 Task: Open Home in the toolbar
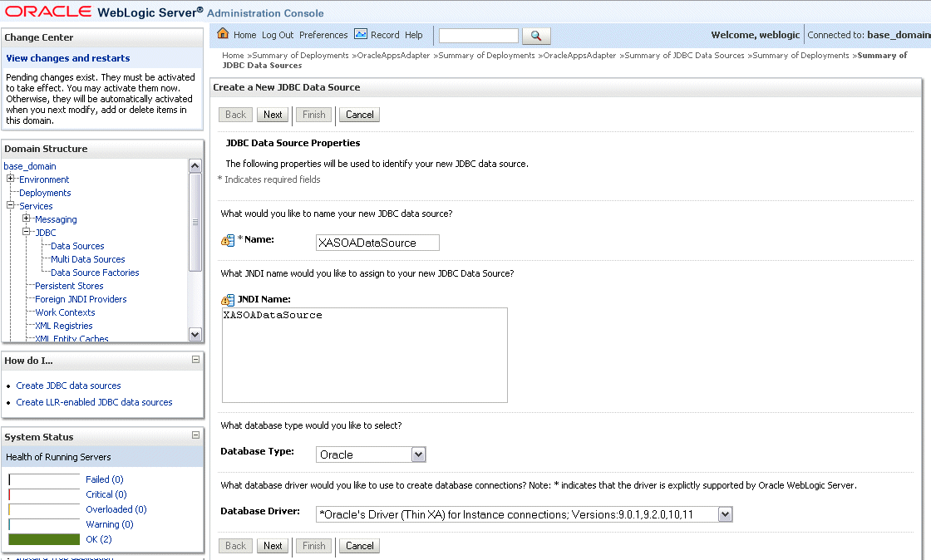pyautogui.click(x=244, y=35)
